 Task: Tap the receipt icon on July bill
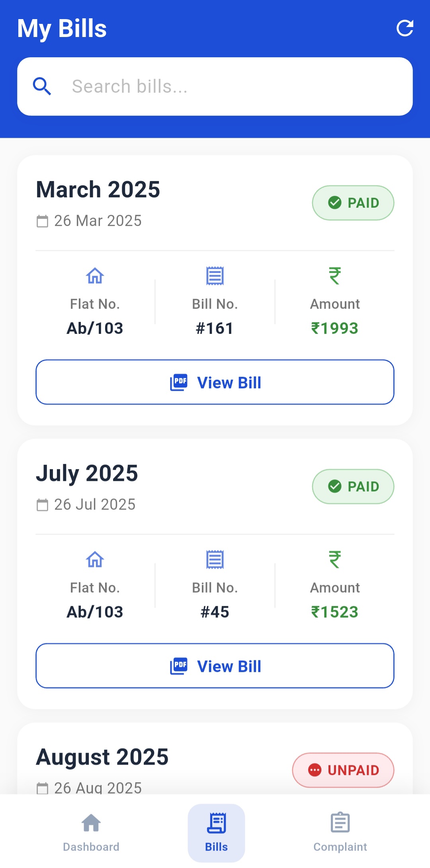click(x=215, y=560)
